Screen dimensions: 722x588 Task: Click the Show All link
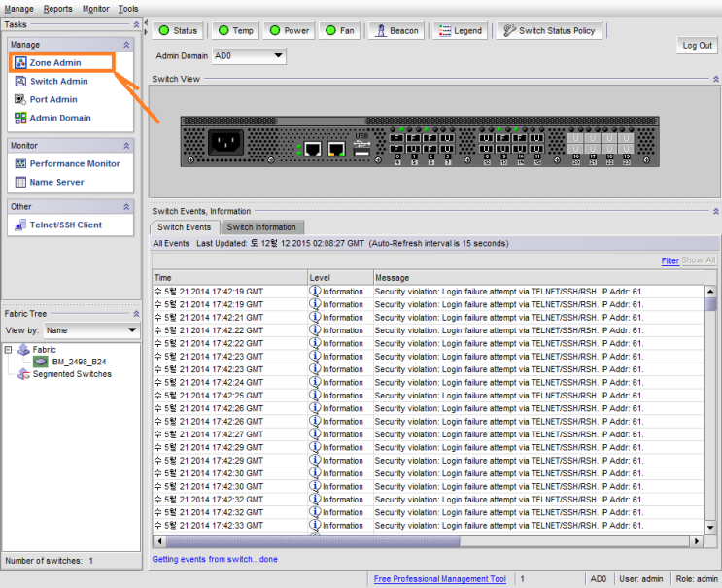pos(698,260)
